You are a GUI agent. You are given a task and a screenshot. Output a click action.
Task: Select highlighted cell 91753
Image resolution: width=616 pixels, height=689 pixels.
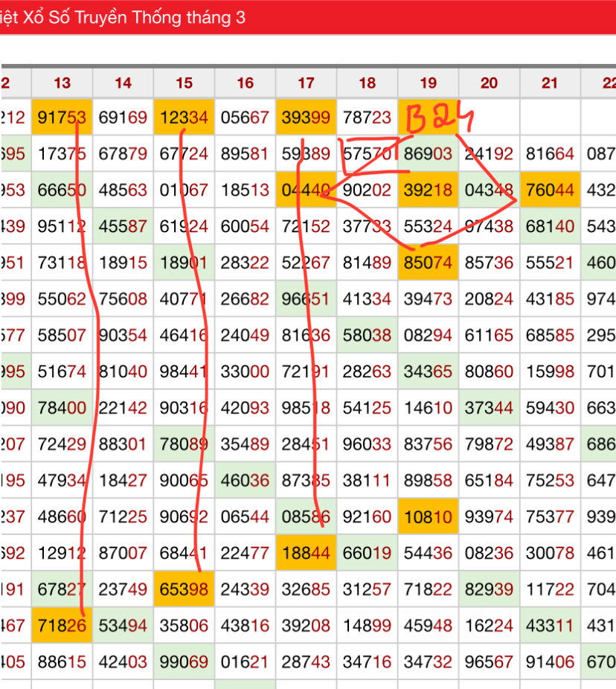click(x=62, y=118)
